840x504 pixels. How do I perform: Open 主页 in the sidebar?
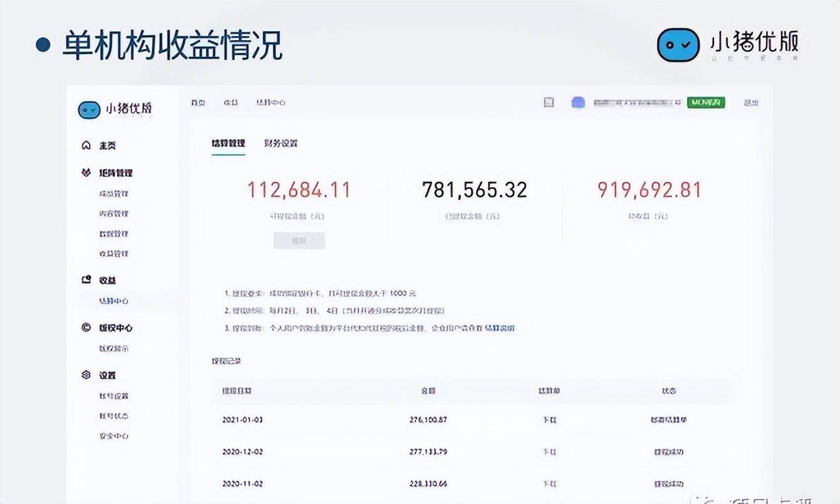108,146
